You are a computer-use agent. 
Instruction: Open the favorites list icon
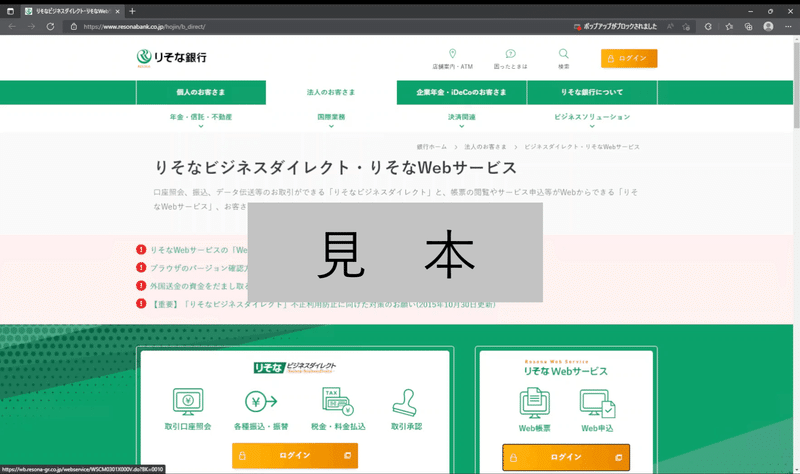pyautogui.click(x=729, y=27)
